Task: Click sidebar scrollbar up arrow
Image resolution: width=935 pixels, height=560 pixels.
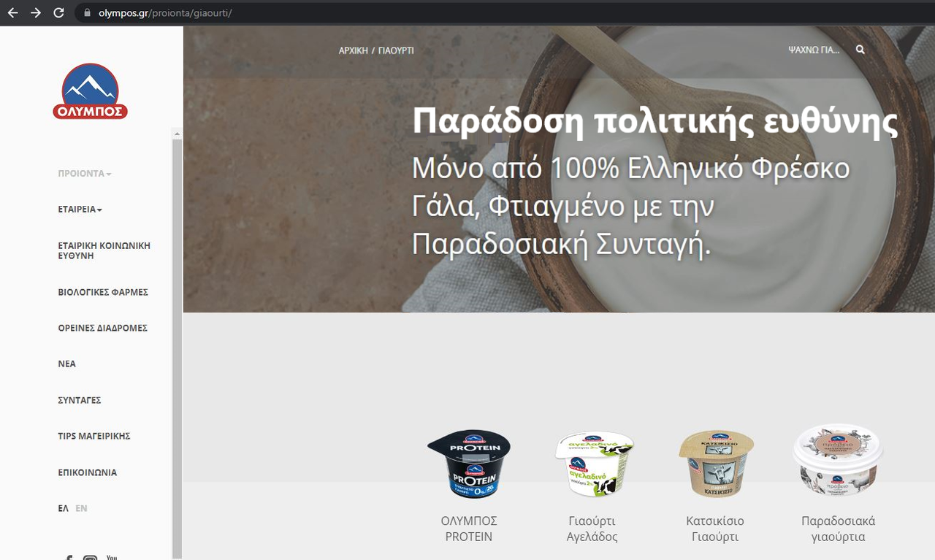Action: tap(177, 134)
